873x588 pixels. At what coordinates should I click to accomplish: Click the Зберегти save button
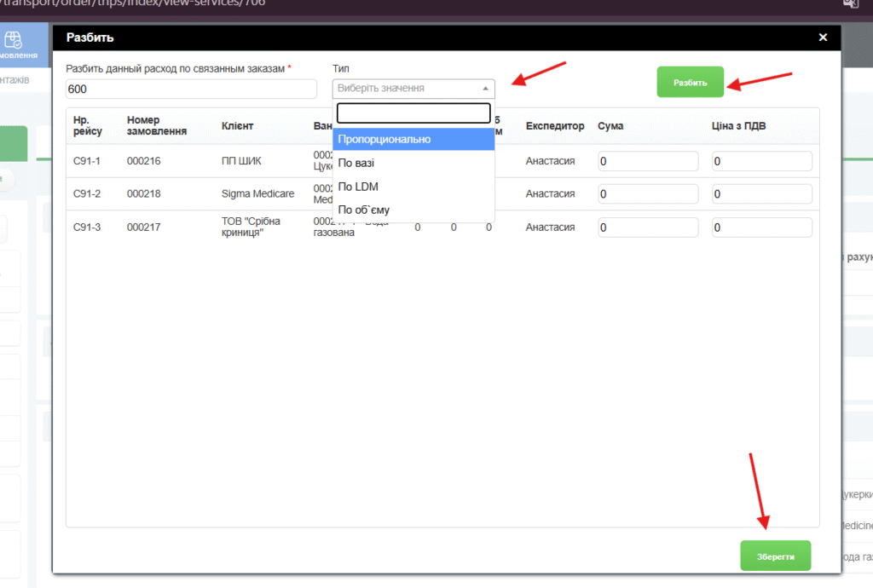click(x=775, y=556)
